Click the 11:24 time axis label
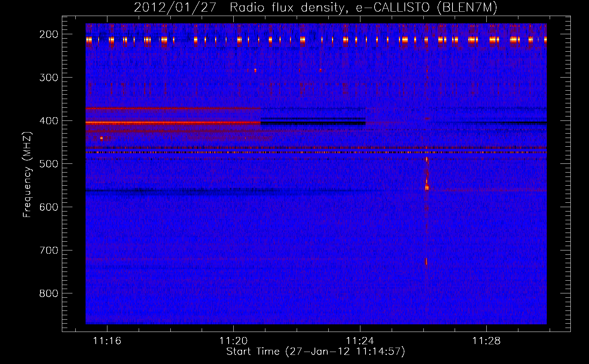The image size is (589, 364). 360,341
